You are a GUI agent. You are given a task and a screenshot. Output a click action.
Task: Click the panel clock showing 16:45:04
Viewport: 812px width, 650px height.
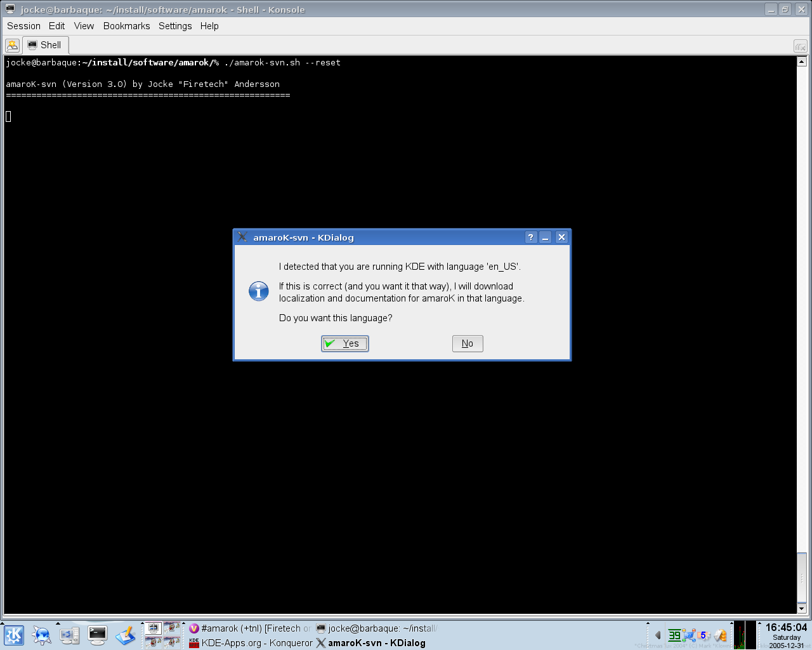(787, 628)
